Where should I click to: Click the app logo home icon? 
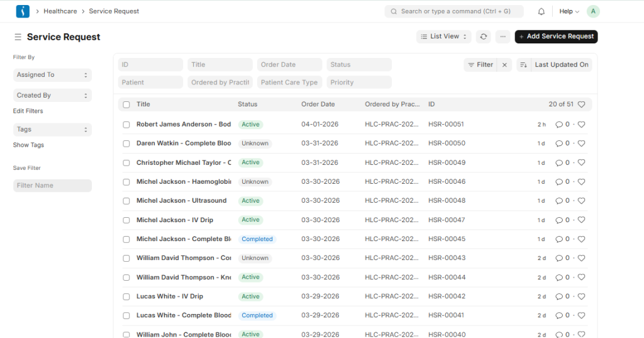click(23, 11)
